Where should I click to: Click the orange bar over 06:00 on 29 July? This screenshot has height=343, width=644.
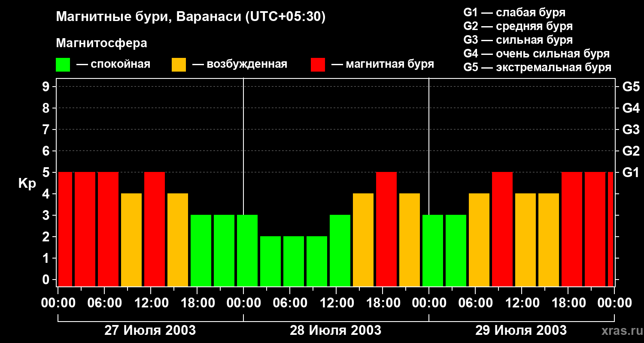click(x=479, y=240)
